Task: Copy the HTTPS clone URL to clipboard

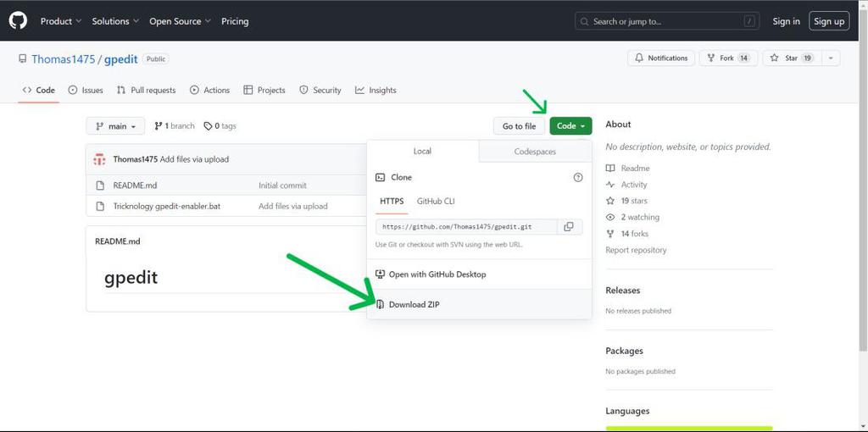Action: (x=569, y=227)
